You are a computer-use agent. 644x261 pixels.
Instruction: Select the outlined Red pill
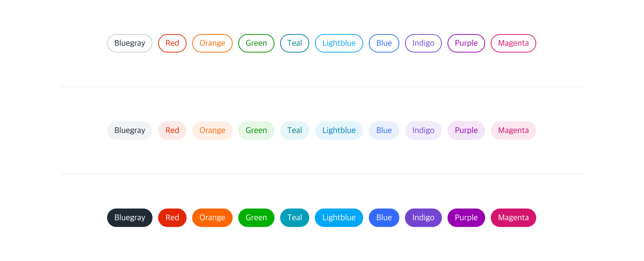click(x=172, y=43)
